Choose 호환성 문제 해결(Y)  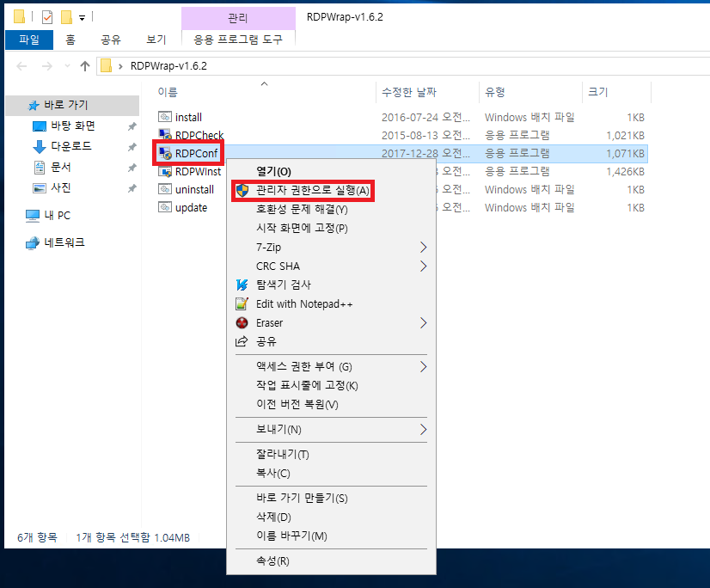click(x=332, y=209)
